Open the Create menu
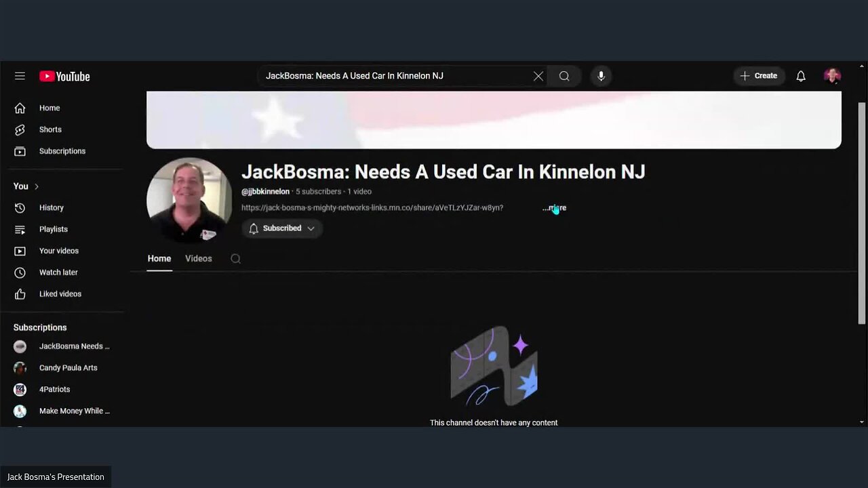Viewport: 868px width, 488px height. point(759,76)
